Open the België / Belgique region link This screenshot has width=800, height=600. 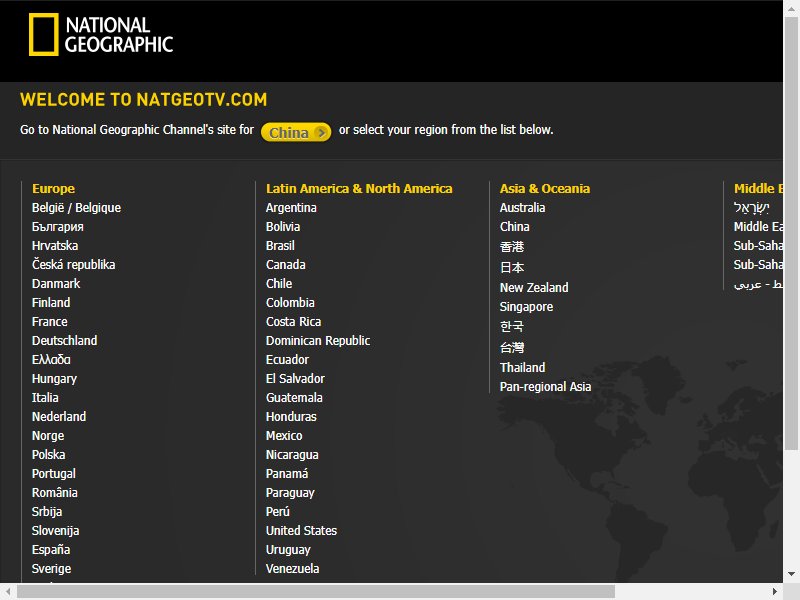[77, 208]
